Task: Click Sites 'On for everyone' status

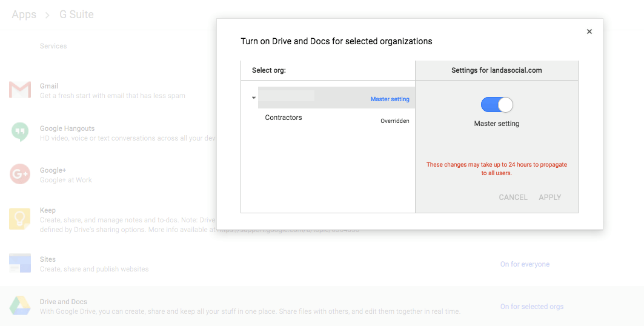Action: point(525,264)
